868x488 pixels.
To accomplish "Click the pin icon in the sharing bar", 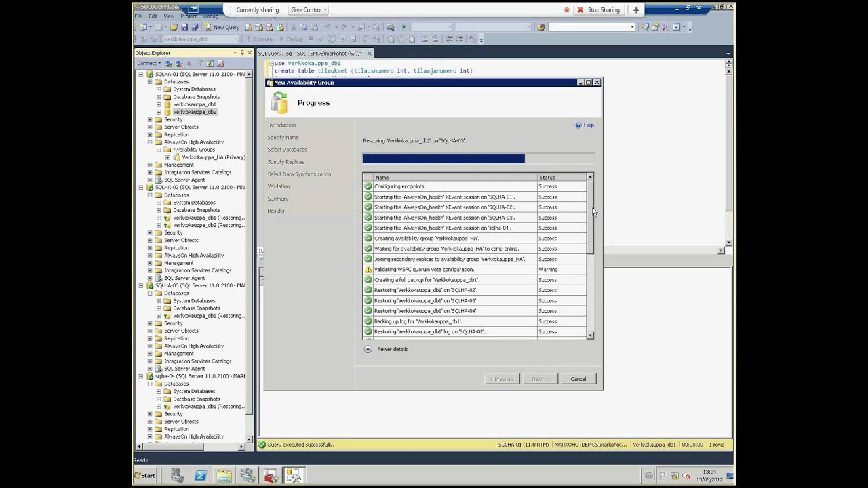I will (636, 10).
